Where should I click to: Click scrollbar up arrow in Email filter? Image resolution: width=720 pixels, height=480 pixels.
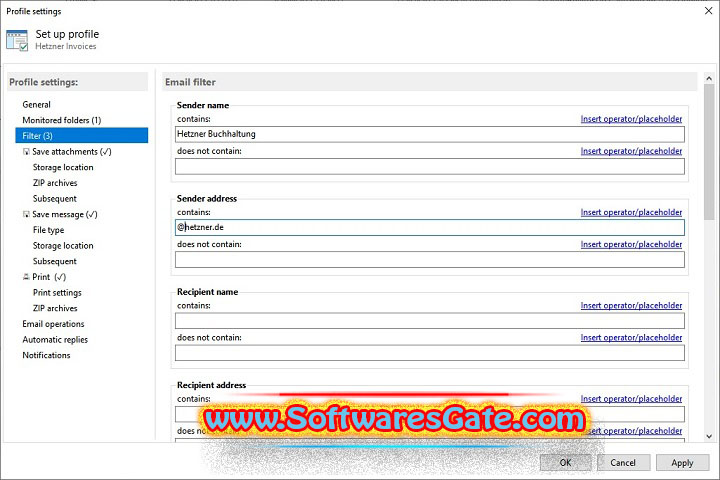point(709,79)
